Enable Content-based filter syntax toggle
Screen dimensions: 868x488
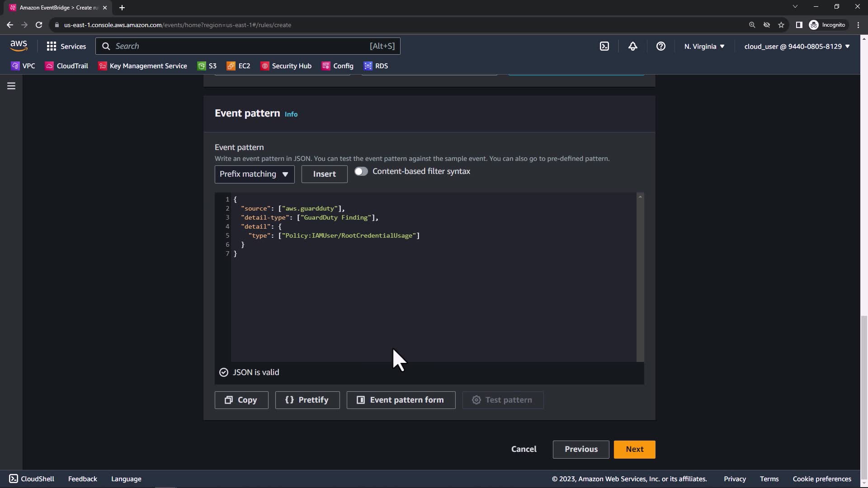[361, 171]
